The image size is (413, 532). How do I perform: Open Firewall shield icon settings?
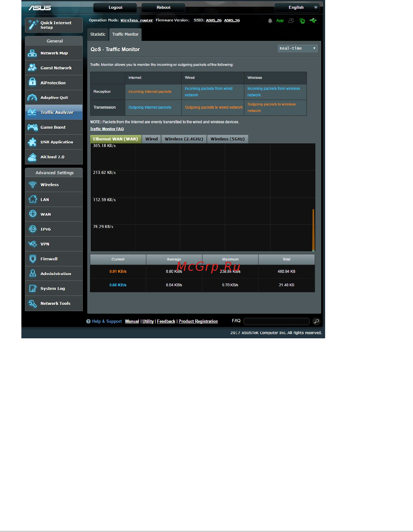[32, 259]
